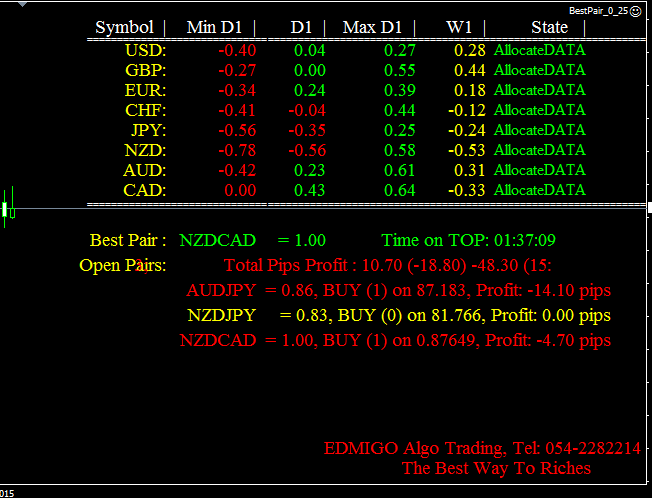
Task: Click CAD W1 value -0.33
Action: pos(467,190)
